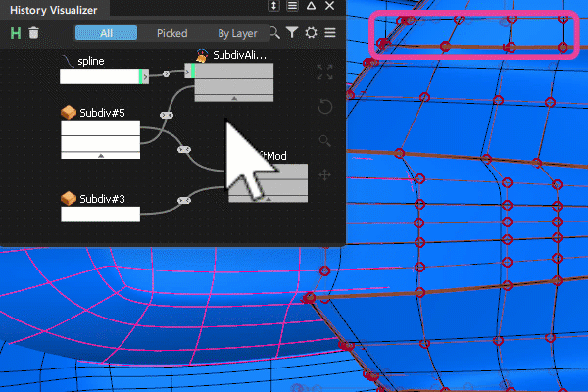
Task: Open the hamburger menu beside the gear icon
Action: [x=330, y=33]
